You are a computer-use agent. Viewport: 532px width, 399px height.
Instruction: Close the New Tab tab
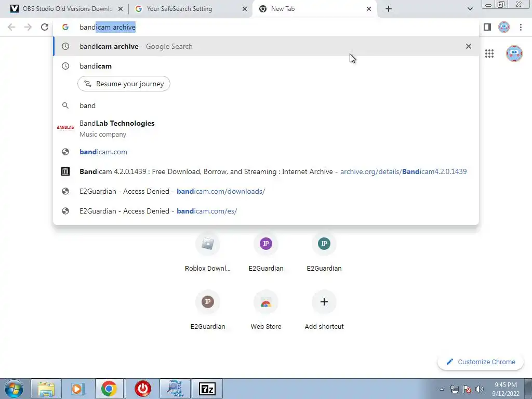(369, 9)
